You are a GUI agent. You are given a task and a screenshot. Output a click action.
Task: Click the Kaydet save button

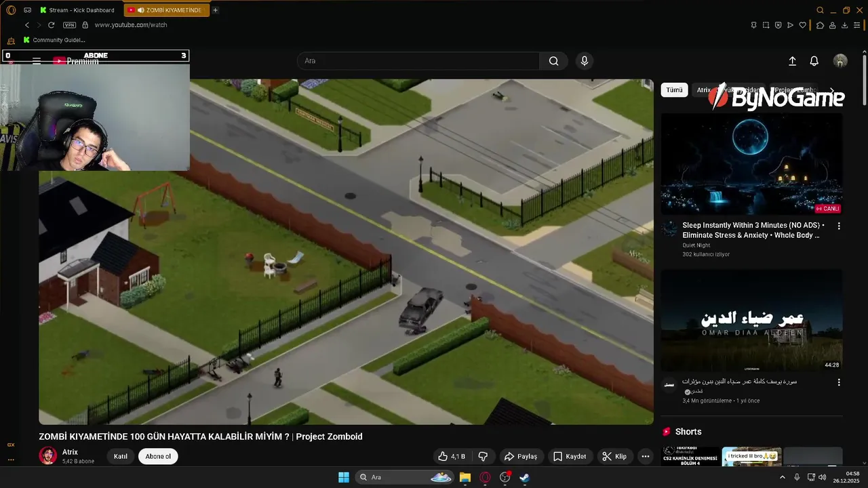tap(570, 456)
